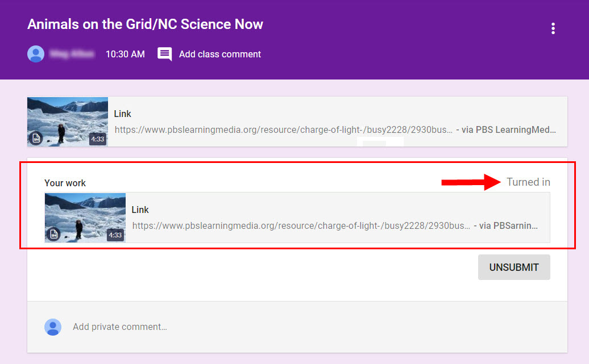
Task: Click the Animals on the Grid assignment title
Action: click(x=145, y=24)
